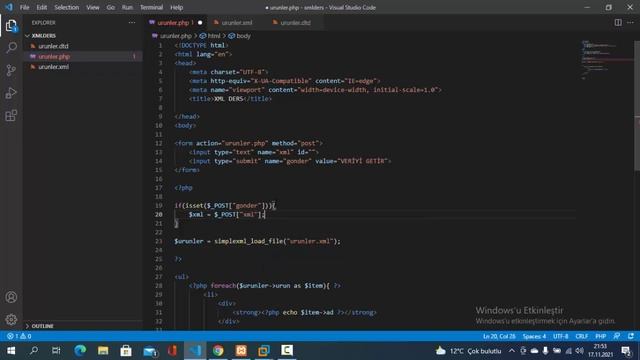Switch to the urunler.dtd editor tab
Viewport: 640px width, 360px height.
tap(296, 23)
